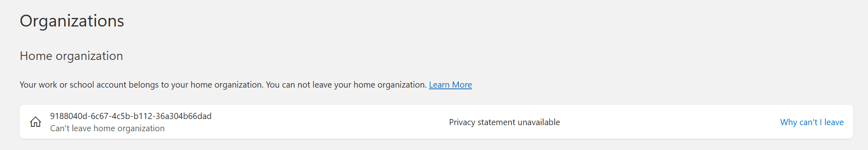
Task: Open the Learn More link
Action: (x=450, y=85)
